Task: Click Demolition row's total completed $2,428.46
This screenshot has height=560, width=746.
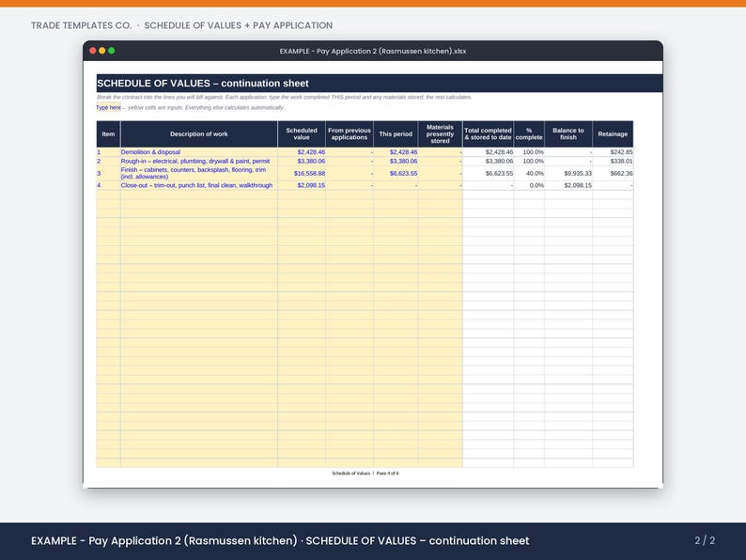Action: tap(489, 152)
